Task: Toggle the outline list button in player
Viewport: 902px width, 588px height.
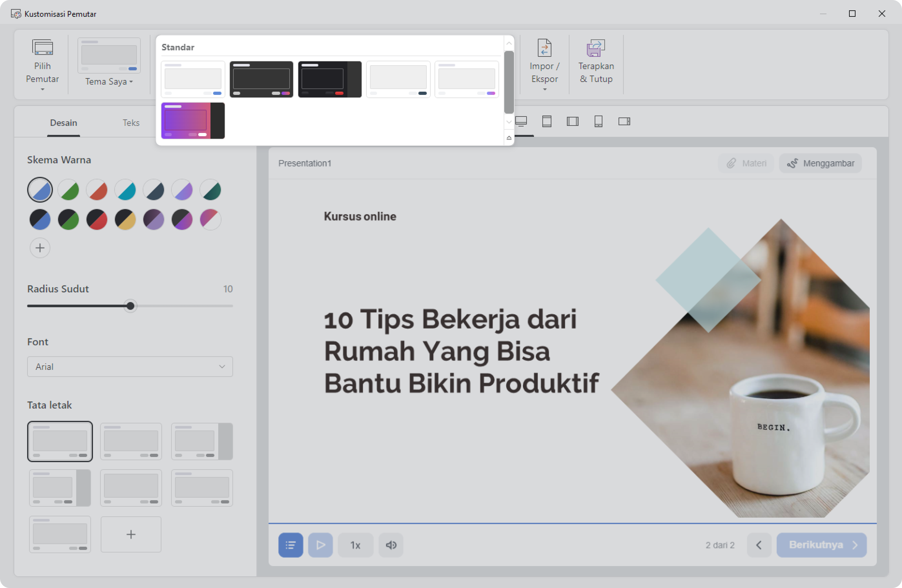Action: [x=291, y=545]
